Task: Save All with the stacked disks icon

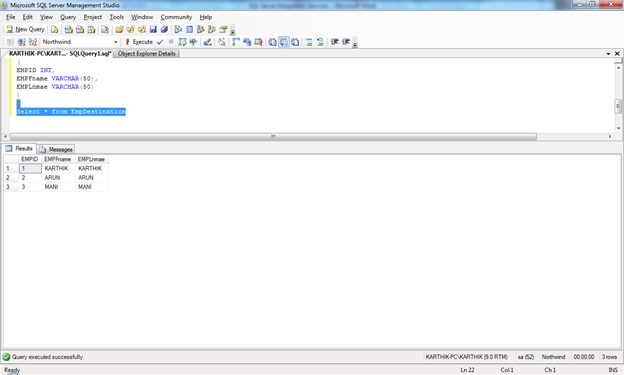Action: (x=164, y=29)
